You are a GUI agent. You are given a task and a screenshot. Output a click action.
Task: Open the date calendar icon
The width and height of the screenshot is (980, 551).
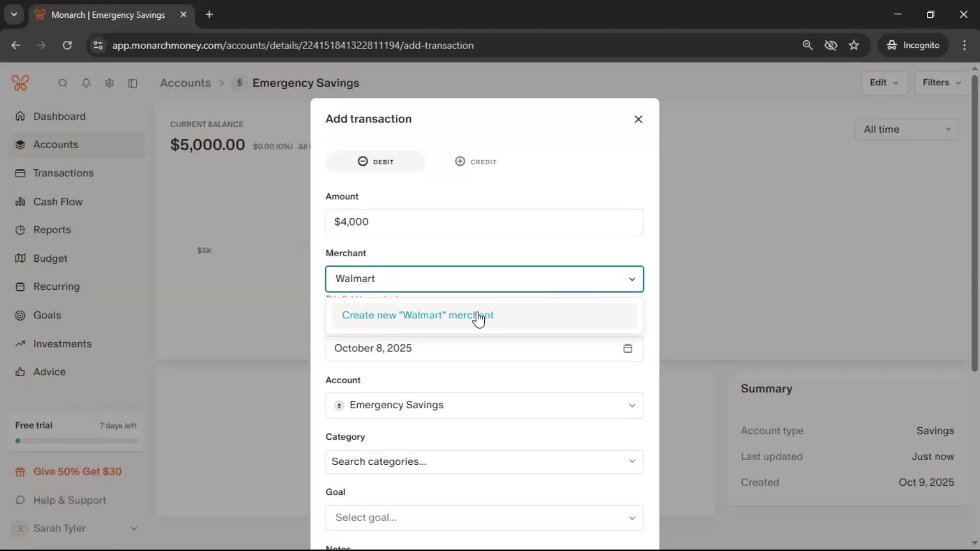click(627, 348)
